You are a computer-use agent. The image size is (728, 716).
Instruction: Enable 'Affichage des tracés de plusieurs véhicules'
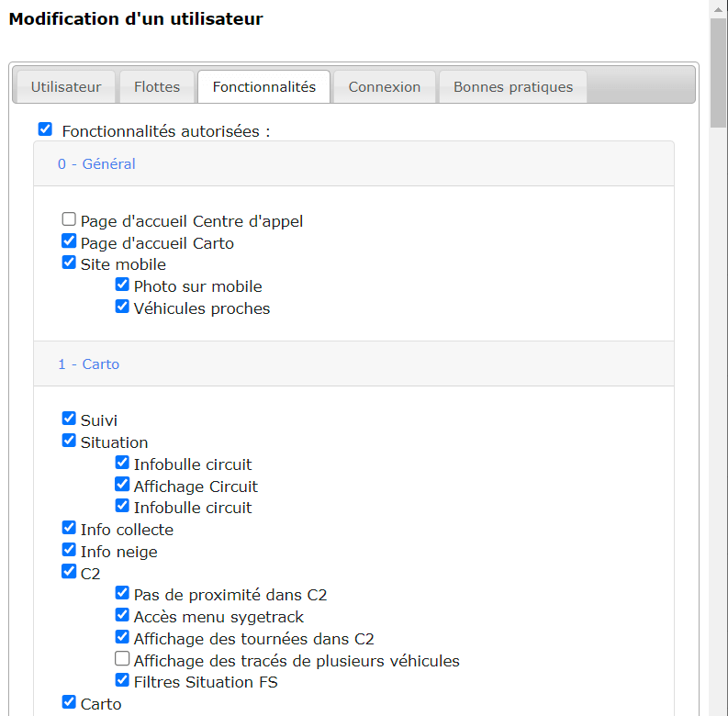point(122,659)
